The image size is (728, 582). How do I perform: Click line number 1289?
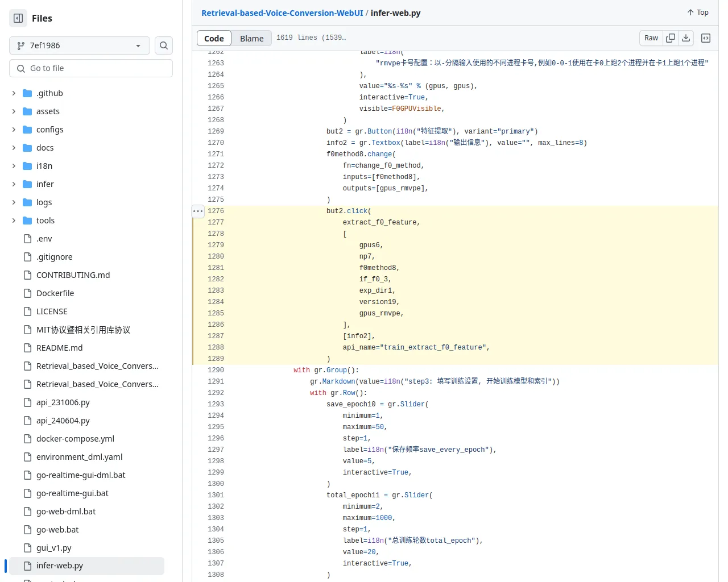tap(216, 359)
